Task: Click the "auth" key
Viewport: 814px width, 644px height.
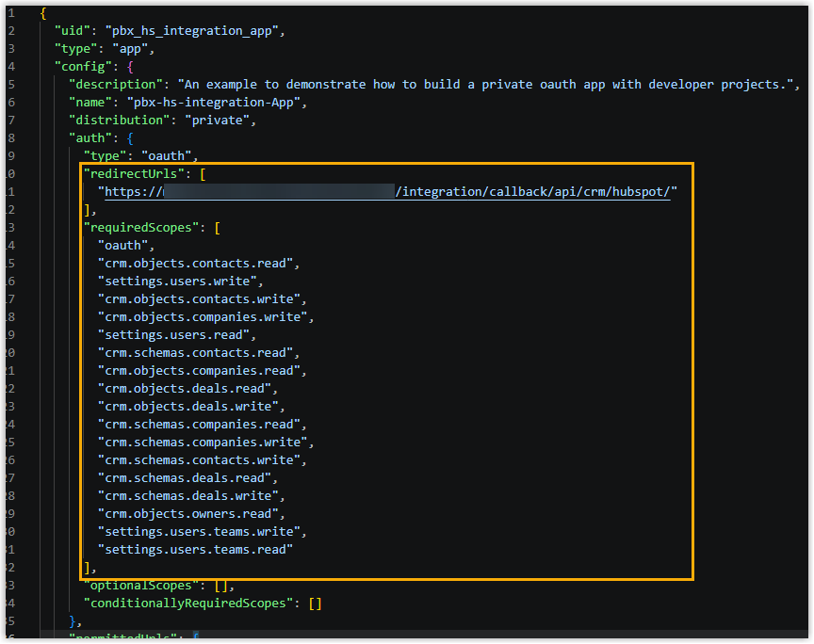Action: [x=90, y=138]
